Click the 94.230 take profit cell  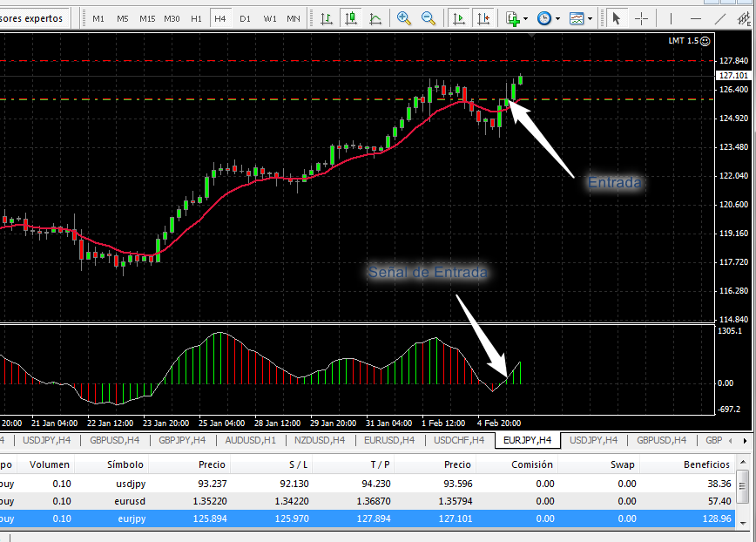(x=376, y=484)
